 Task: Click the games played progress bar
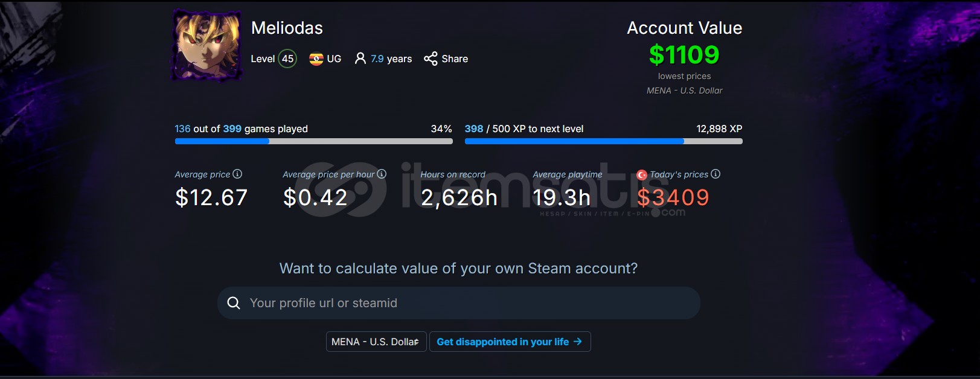click(x=314, y=141)
